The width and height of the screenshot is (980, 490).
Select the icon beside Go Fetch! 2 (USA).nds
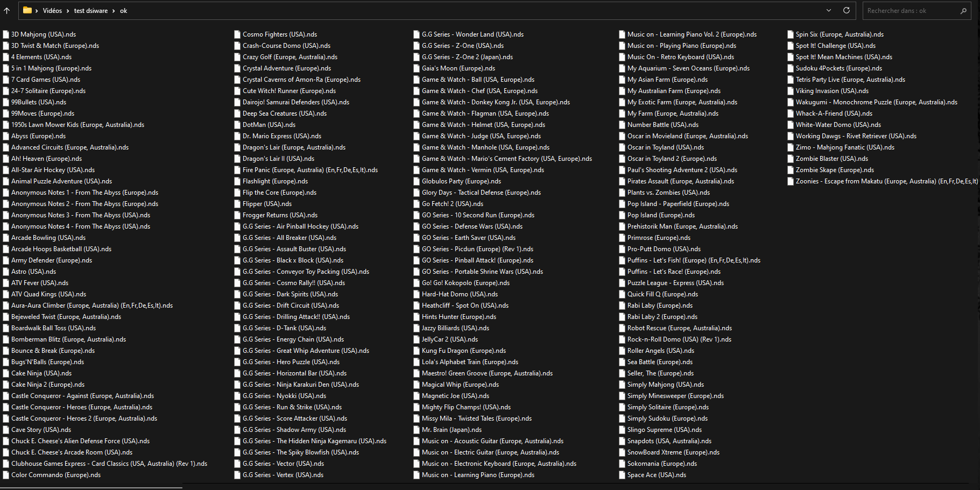(x=417, y=204)
